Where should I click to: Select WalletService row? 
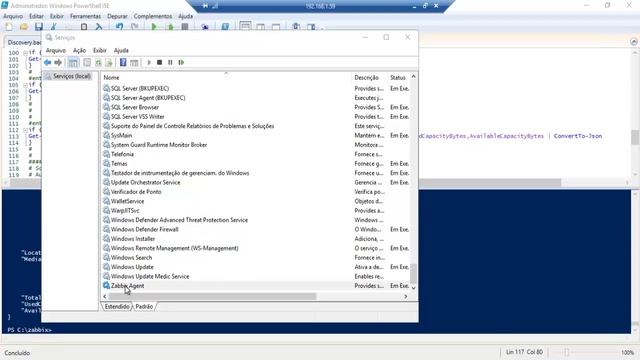pyautogui.click(x=256, y=201)
